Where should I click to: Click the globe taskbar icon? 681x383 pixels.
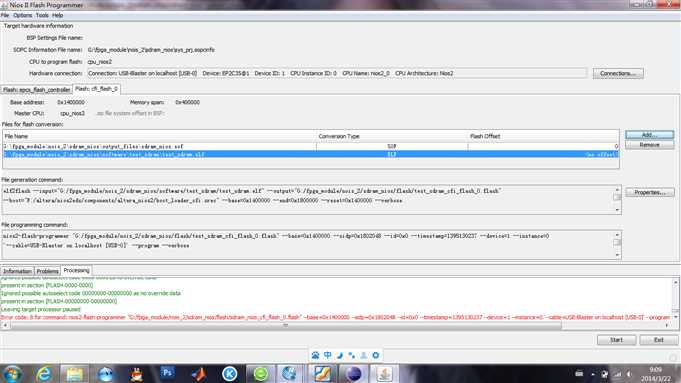point(290,373)
